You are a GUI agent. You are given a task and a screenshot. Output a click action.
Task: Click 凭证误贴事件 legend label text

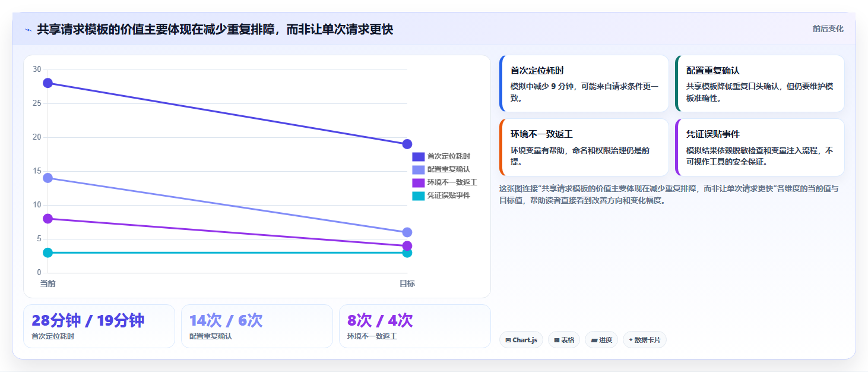tap(449, 196)
